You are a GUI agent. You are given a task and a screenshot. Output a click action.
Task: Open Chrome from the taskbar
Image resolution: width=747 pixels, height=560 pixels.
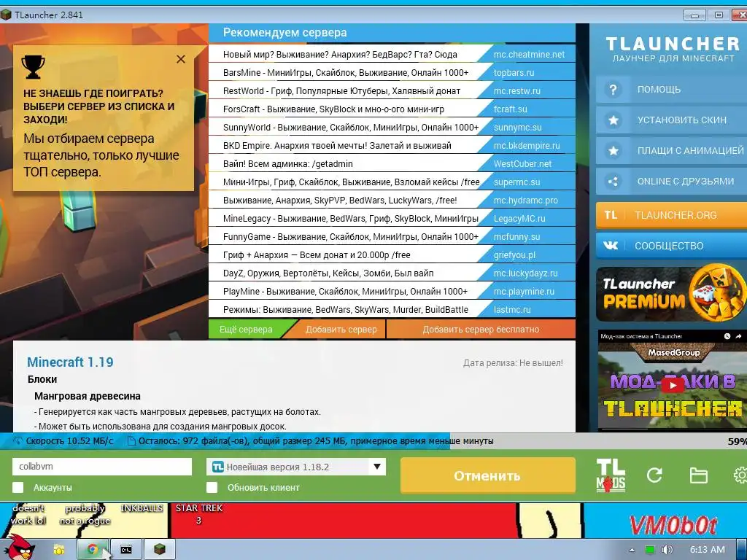click(93, 550)
